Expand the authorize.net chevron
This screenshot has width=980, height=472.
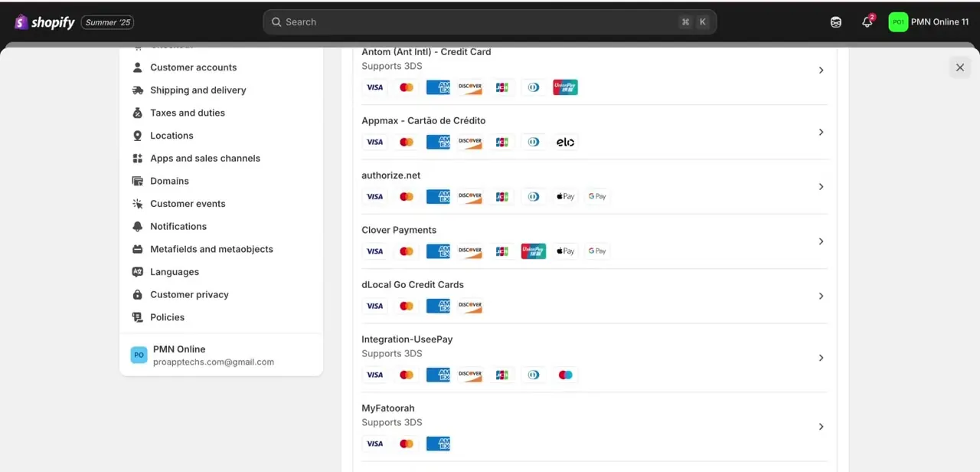[821, 187]
